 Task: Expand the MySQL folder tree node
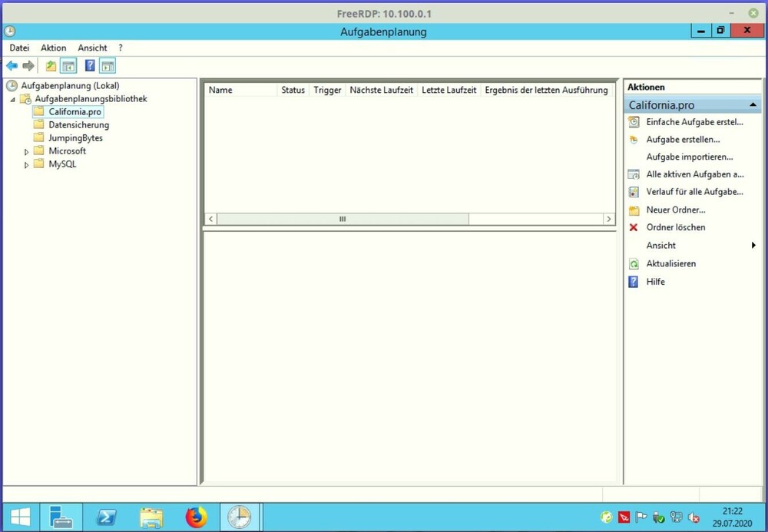point(26,165)
